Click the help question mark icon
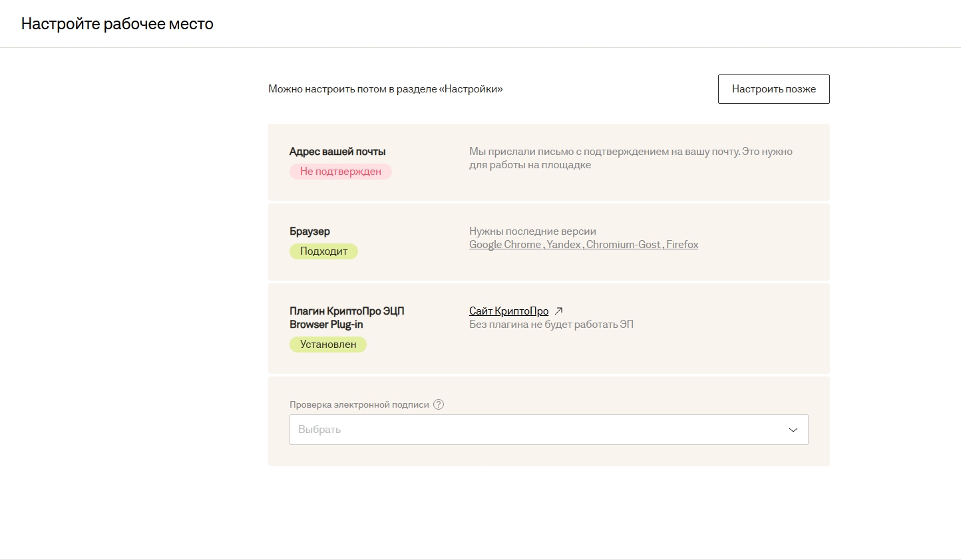 click(439, 404)
